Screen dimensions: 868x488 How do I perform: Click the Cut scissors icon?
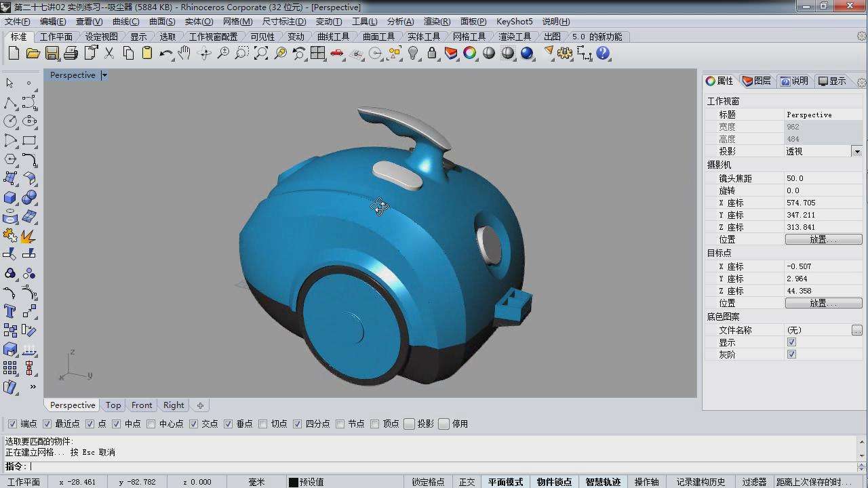tap(108, 53)
